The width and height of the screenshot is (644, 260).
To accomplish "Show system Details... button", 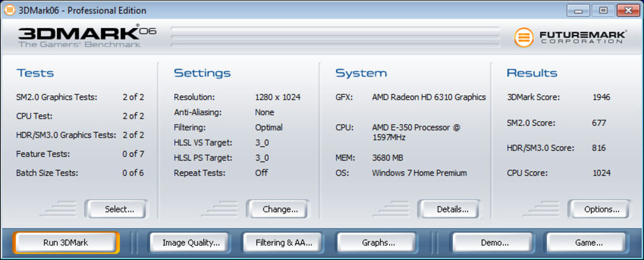I will 449,209.
